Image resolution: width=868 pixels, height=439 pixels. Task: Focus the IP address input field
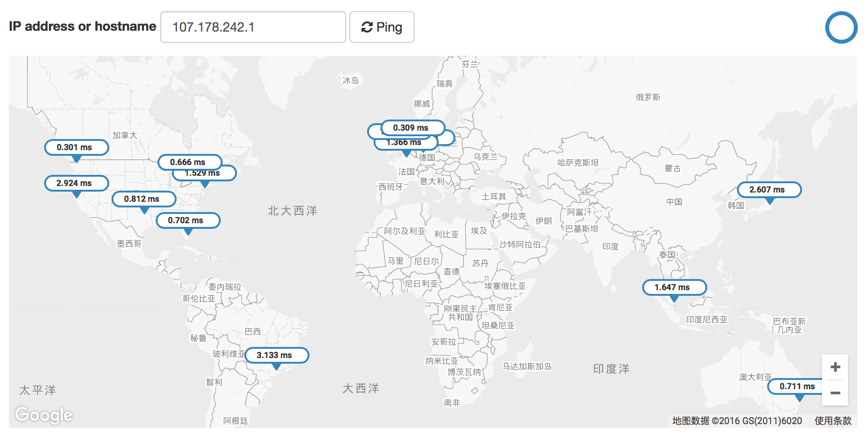coord(253,27)
